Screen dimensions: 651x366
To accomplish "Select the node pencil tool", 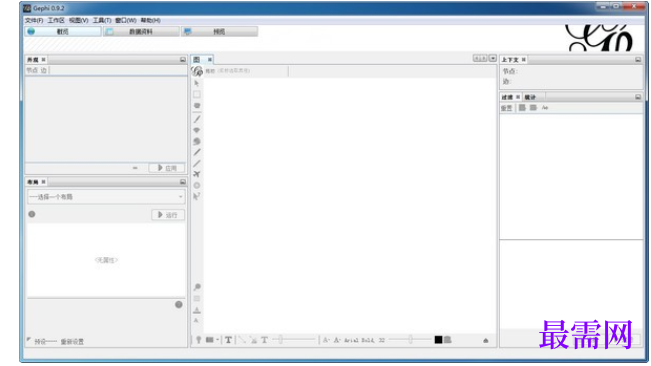I will [197, 152].
